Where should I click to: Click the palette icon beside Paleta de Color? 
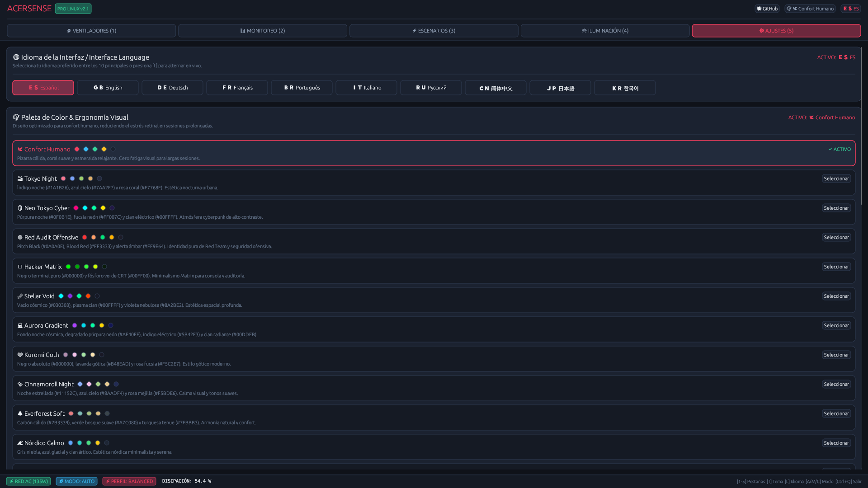16,117
